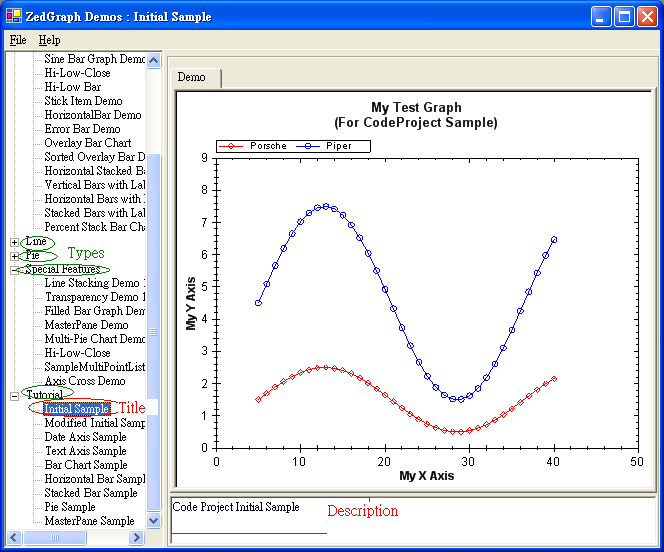Click the My Y Axis label
This screenshot has width=664, height=552.
pyautogui.click(x=191, y=304)
